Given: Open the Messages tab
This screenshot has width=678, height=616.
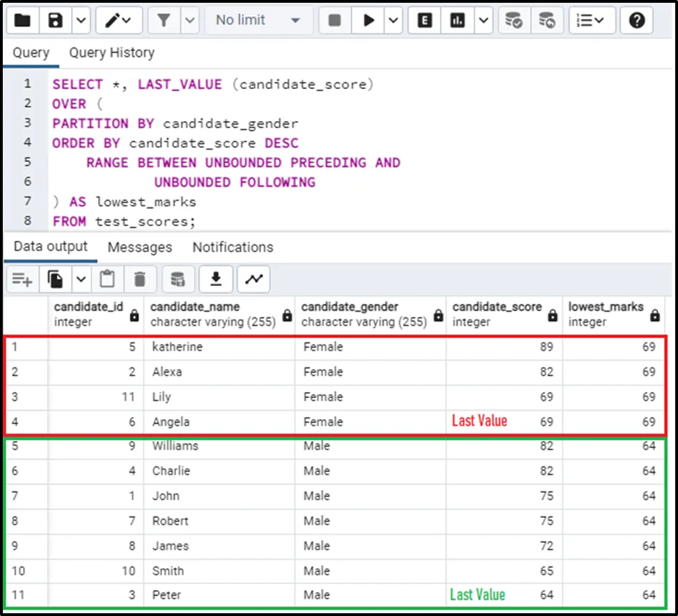Looking at the screenshot, I should point(139,247).
